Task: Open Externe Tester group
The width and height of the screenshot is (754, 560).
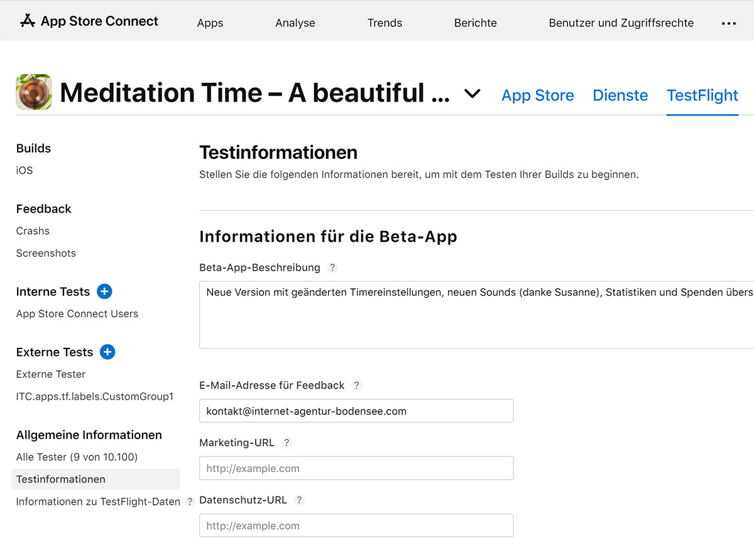Action: tap(51, 374)
